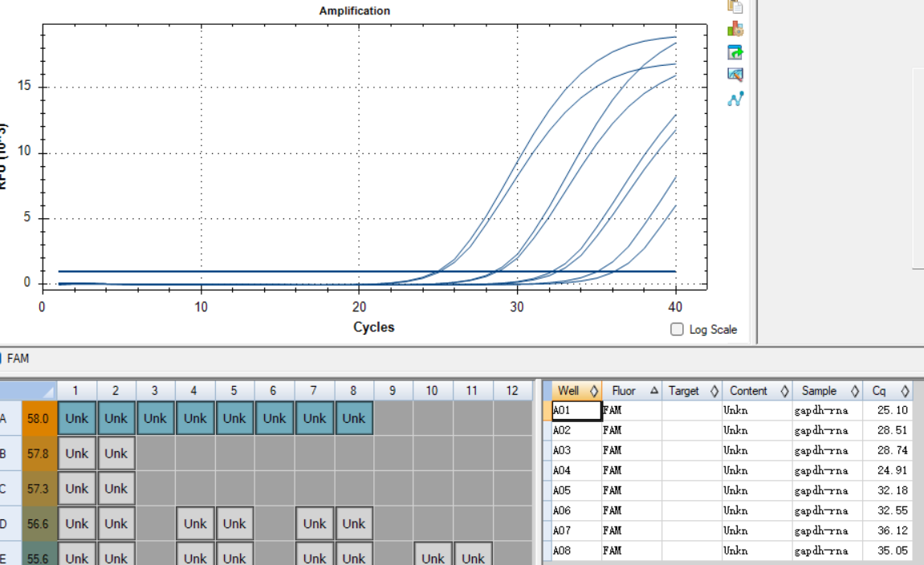Sort table by Well column diamond

594,391
